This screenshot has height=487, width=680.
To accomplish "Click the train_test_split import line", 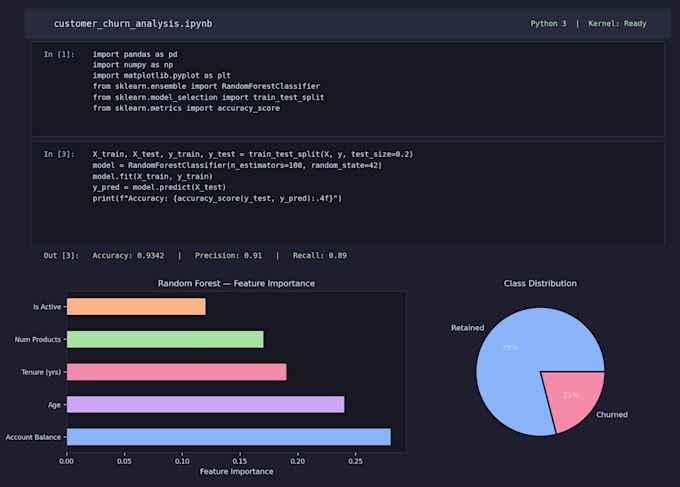I will tap(208, 97).
